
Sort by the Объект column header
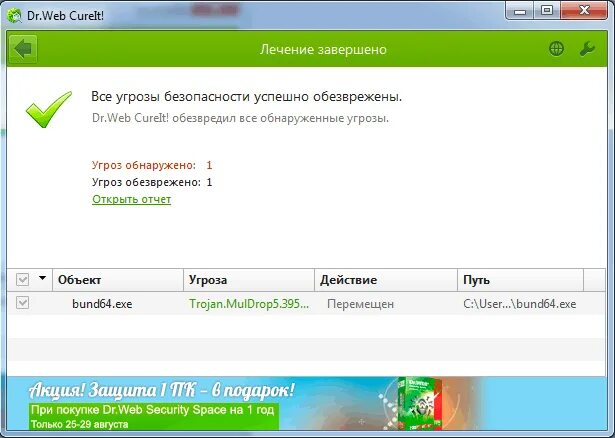coord(118,280)
